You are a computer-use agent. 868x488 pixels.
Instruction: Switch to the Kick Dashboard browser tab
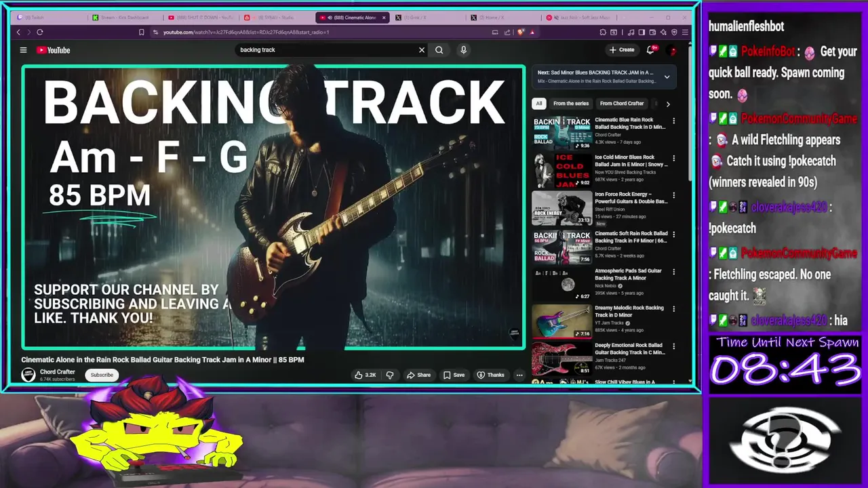tap(125, 18)
